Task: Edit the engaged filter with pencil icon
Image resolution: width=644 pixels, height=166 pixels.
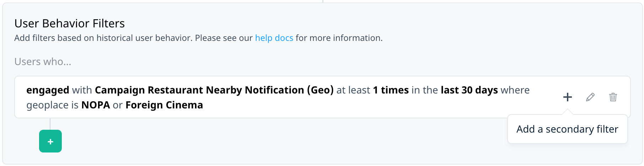Action: click(x=590, y=97)
